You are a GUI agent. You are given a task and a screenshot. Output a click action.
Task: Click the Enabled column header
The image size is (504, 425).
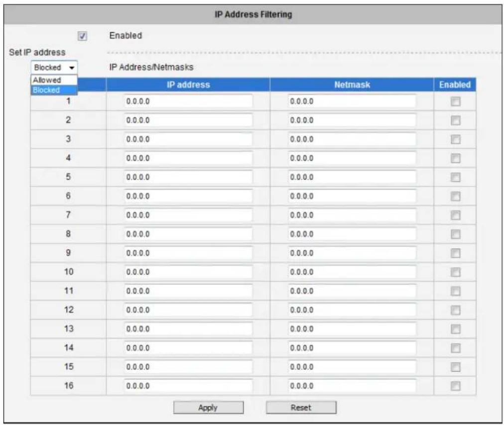455,85
